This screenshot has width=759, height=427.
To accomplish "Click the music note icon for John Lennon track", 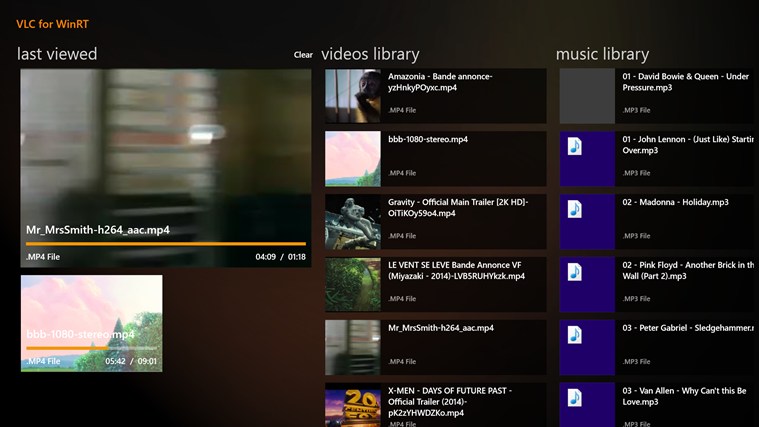I will [575, 146].
